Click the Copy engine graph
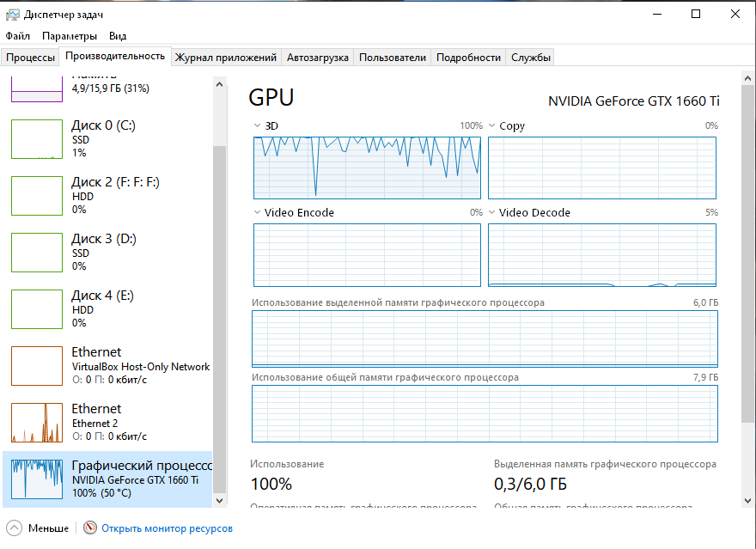 601,168
